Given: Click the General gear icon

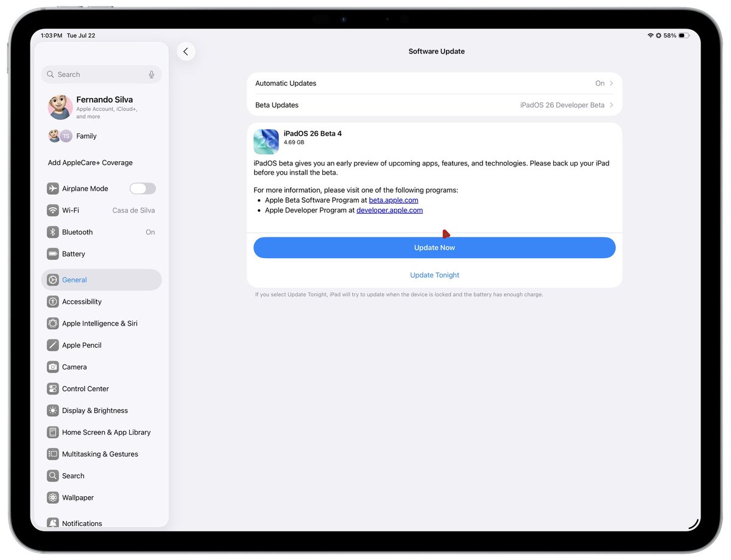Looking at the screenshot, I should pos(53,280).
